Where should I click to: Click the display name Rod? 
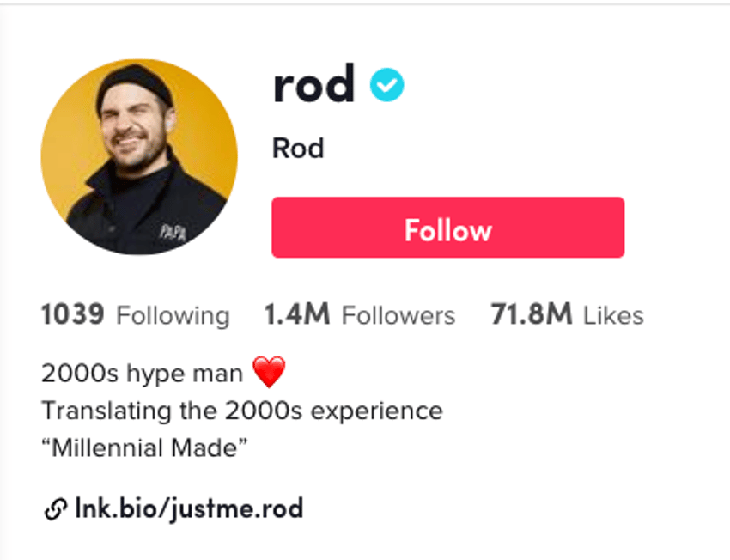[298, 149]
